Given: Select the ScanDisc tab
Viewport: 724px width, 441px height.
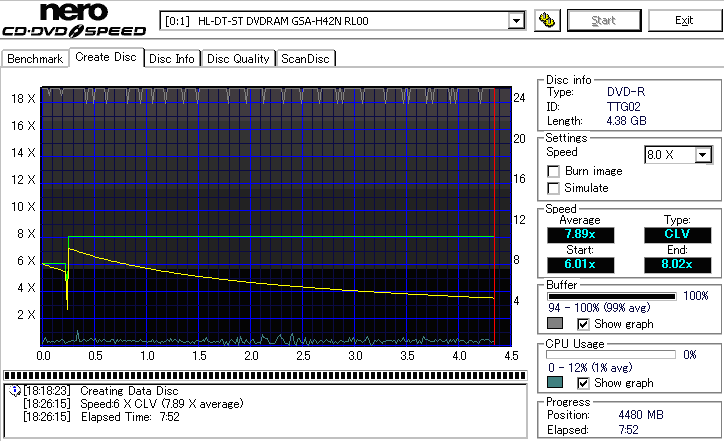Looking at the screenshot, I should pyautogui.click(x=305, y=59).
